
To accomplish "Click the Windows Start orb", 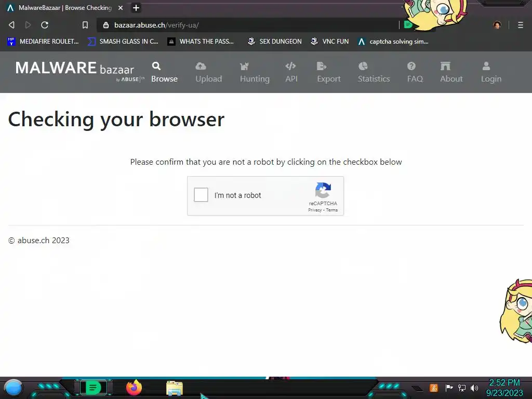I will click(14, 388).
